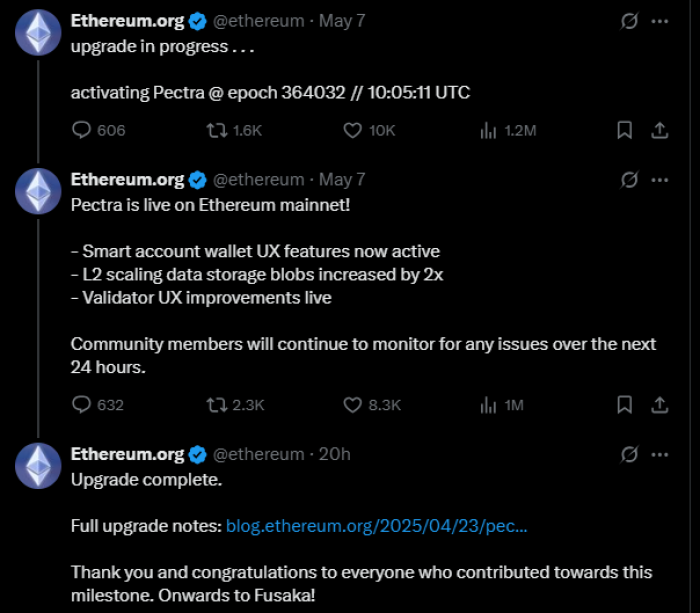The height and width of the screenshot is (613, 700).
Task: Reply to 'Pectra is live' tweet
Action: click(83, 404)
